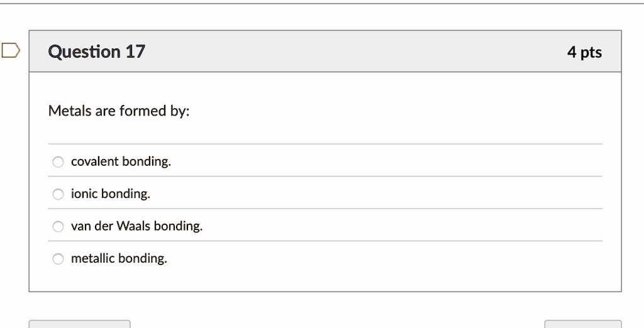This screenshot has height=328, width=644.
Task: Select the covalent bonding radio button
Action: pos(58,162)
